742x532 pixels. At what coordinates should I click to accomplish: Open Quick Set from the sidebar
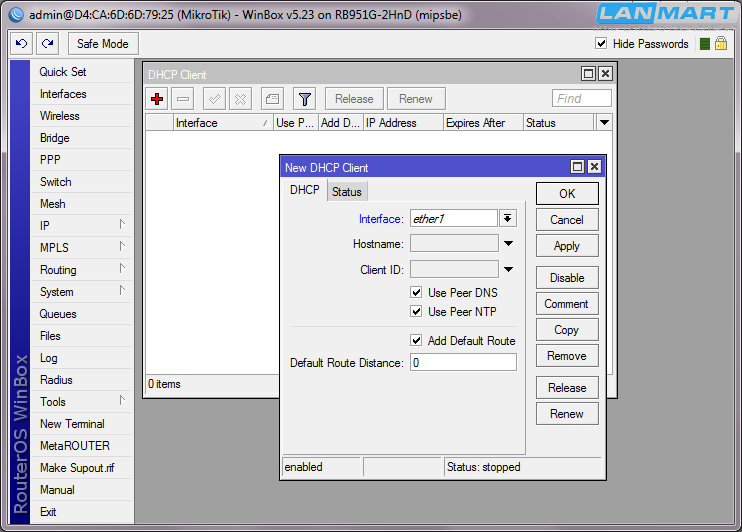81,72
